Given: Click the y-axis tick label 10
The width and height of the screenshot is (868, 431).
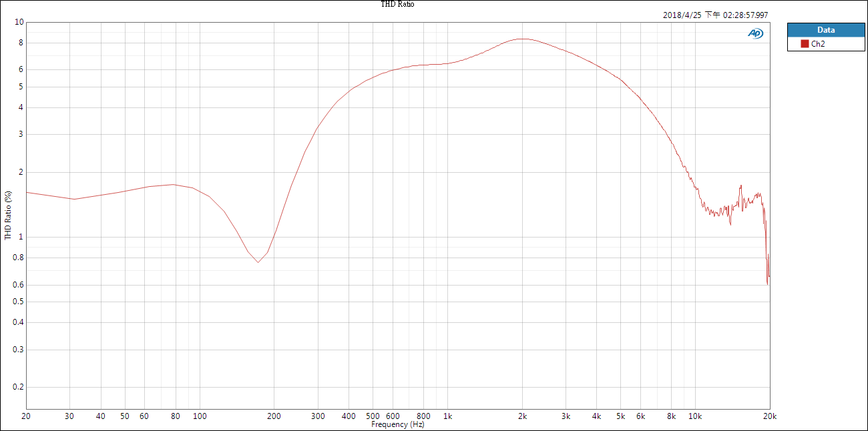Looking at the screenshot, I should pos(19,22).
